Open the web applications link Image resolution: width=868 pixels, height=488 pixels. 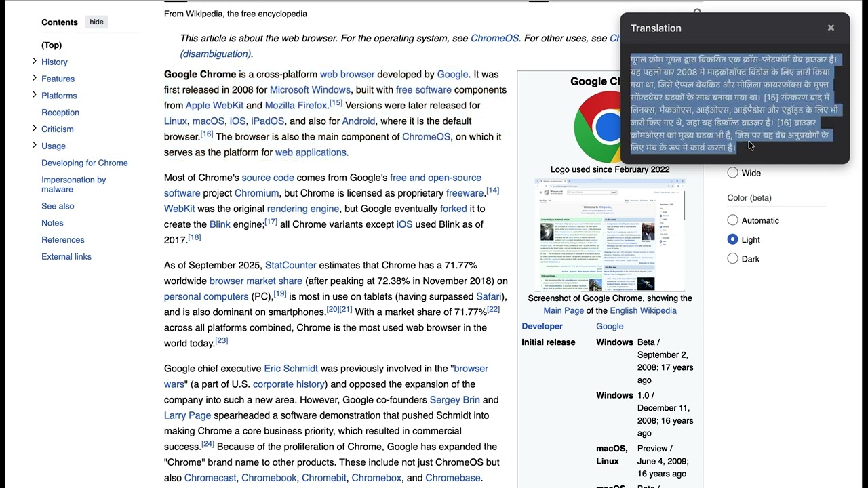pyautogui.click(x=311, y=152)
